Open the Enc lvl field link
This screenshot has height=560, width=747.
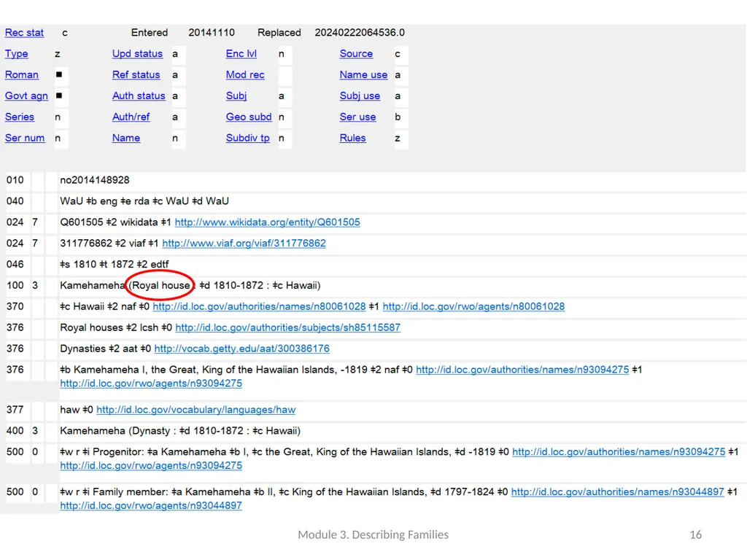241,54
